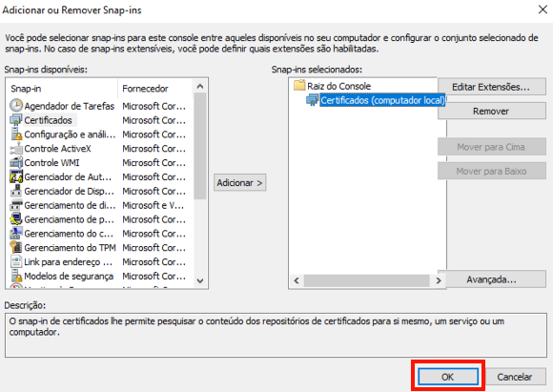Open Editar Extensões dialog
This screenshot has height=392, width=553.
click(x=492, y=87)
